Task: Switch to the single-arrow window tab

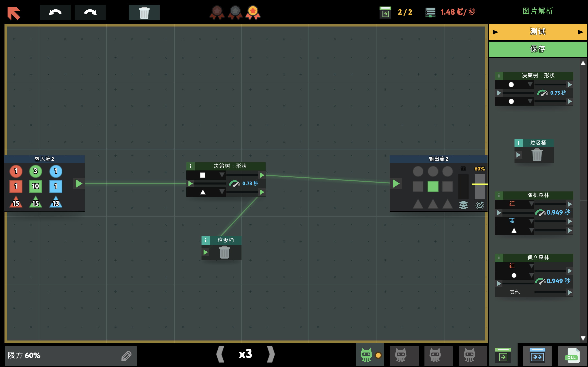Action: click(x=503, y=356)
